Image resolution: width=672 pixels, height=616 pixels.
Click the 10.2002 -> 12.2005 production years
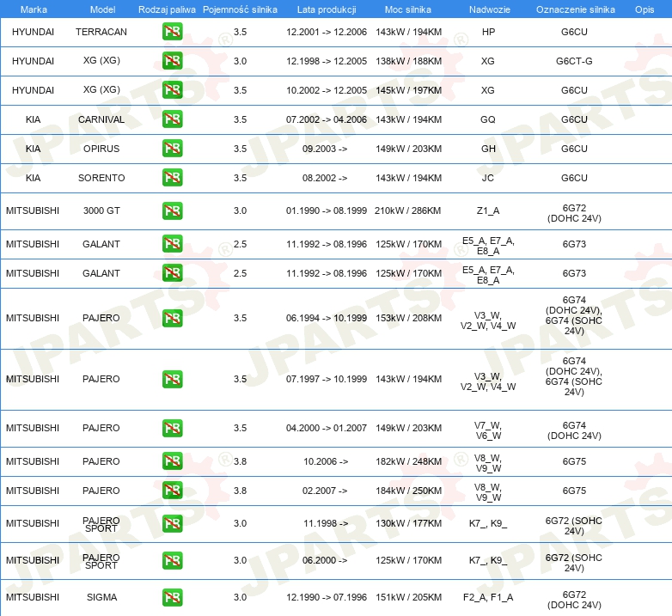tap(327, 90)
